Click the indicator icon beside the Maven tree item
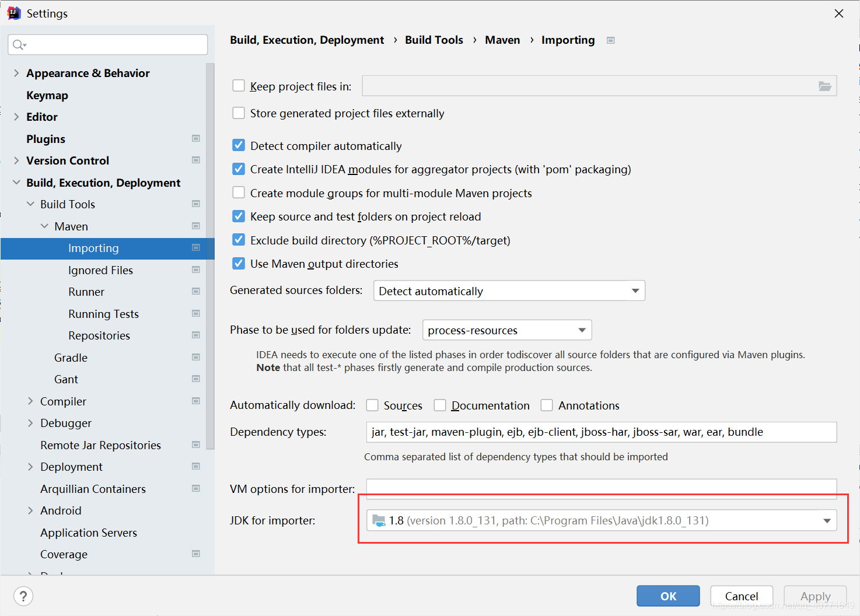The image size is (860, 616). (x=195, y=226)
